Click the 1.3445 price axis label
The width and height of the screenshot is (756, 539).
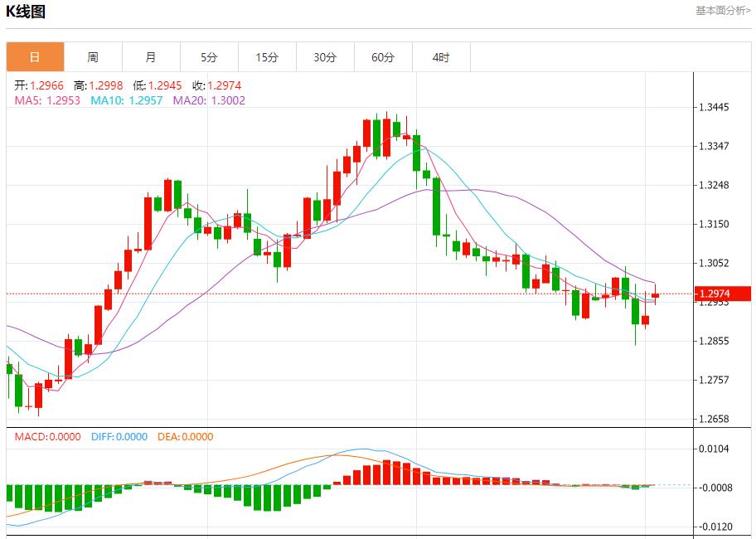point(714,108)
